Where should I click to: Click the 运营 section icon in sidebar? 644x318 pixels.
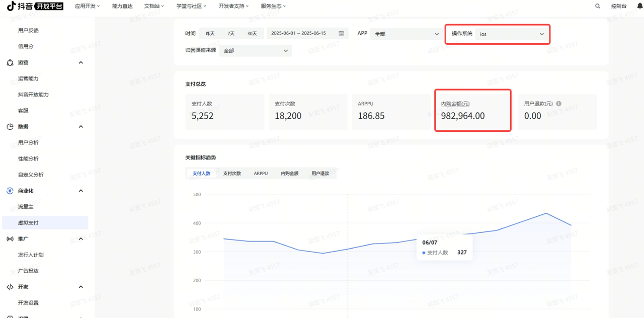coord(10,62)
